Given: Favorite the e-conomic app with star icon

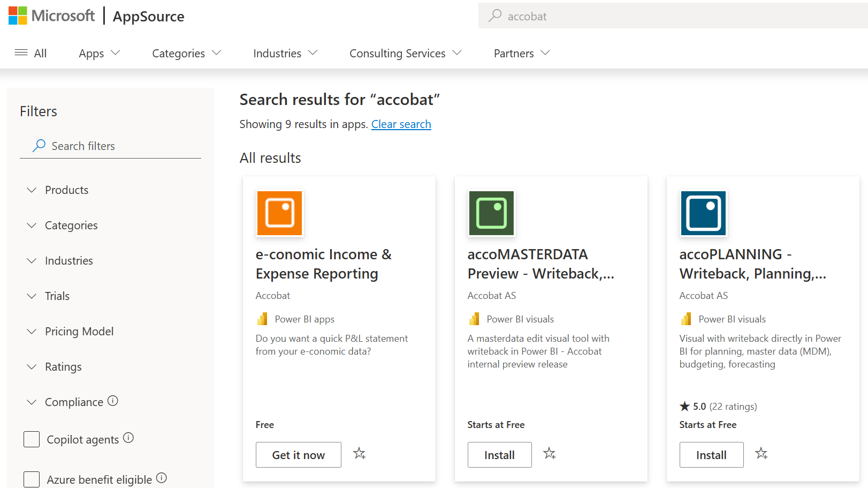Looking at the screenshot, I should (360, 454).
